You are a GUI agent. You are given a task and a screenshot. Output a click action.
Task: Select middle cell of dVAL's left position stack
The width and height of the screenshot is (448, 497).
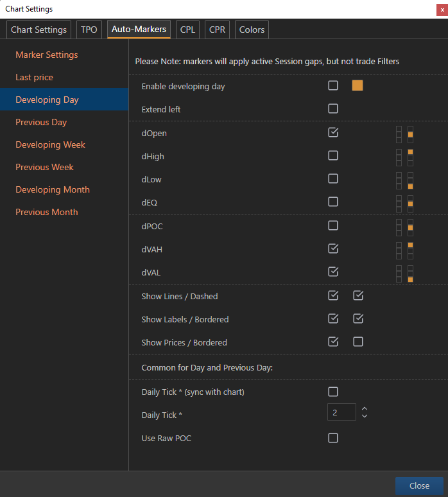point(399,274)
